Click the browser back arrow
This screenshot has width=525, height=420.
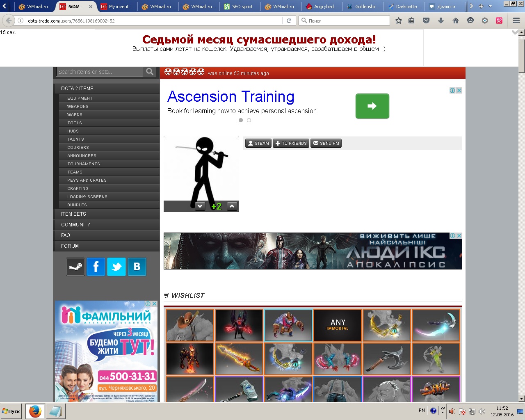pyautogui.click(x=9, y=21)
